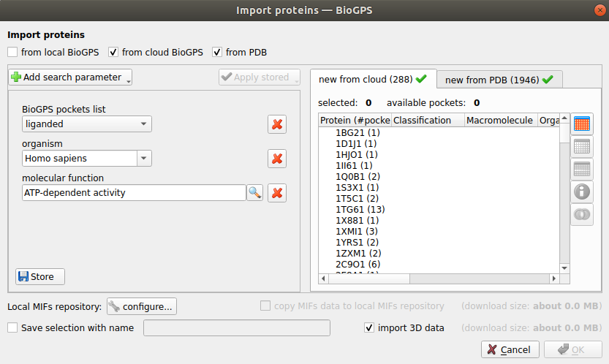Open Apply stored dropdown
609x364 pixels.
pos(260,77)
